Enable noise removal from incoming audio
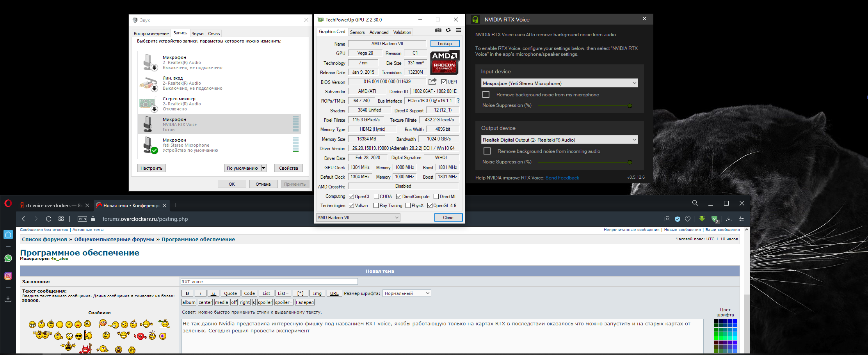This screenshot has height=355, width=868. (x=487, y=151)
